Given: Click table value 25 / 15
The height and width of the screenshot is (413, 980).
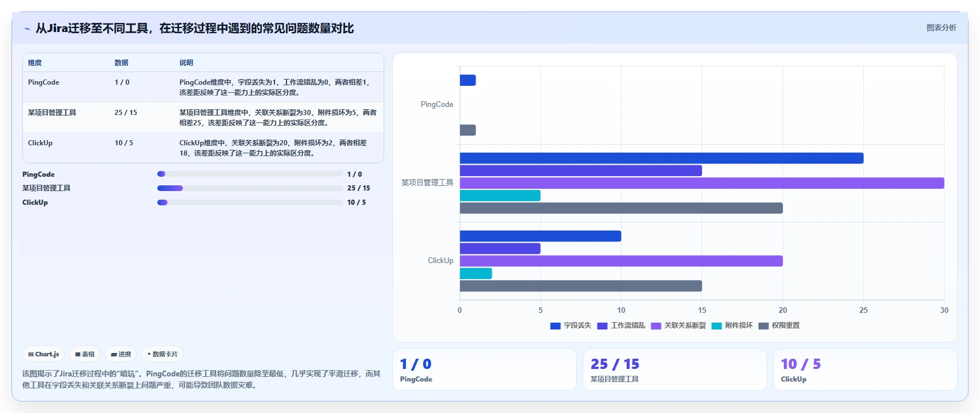Looking at the screenshot, I should click(x=126, y=113).
